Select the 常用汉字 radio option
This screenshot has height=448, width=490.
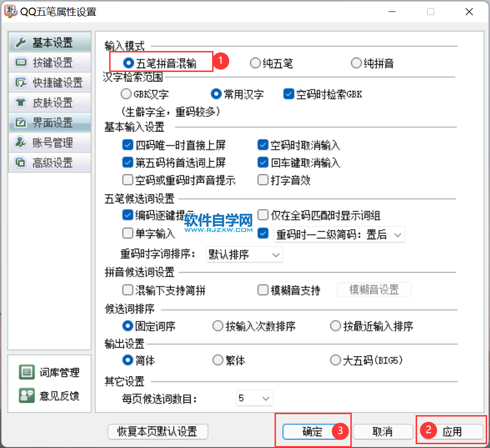coord(216,94)
